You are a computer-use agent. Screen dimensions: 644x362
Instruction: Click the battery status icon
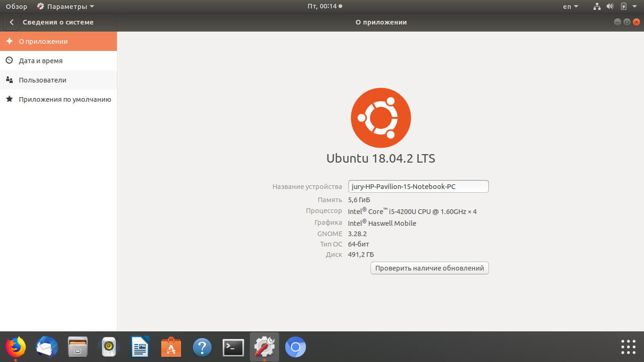pos(623,7)
